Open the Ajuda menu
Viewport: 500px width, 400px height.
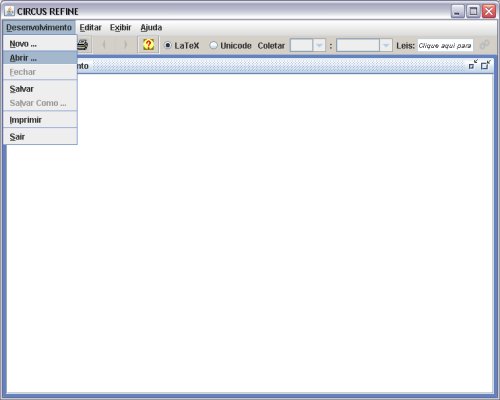click(x=151, y=27)
